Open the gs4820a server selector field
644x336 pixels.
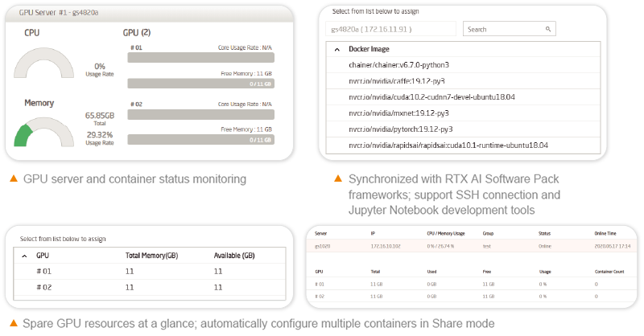tap(390, 29)
